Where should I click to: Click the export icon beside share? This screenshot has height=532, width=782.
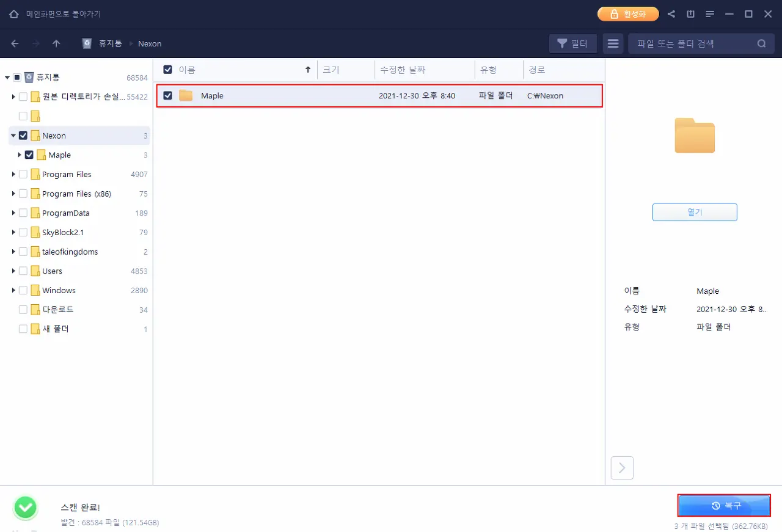click(x=690, y=14)
